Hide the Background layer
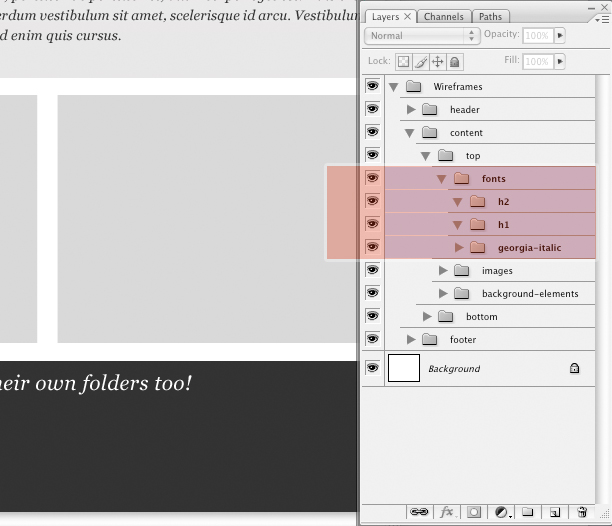The image size is (612, 526). tap(372, 368)
